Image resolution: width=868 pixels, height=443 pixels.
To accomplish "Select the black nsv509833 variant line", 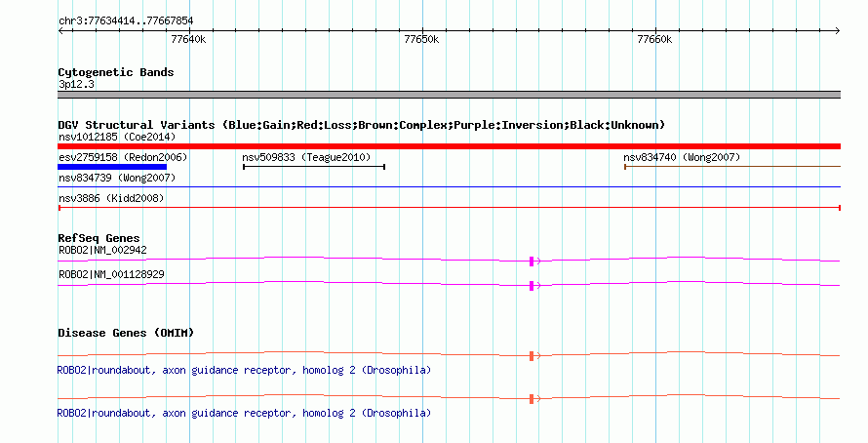I will pos(314,167).
